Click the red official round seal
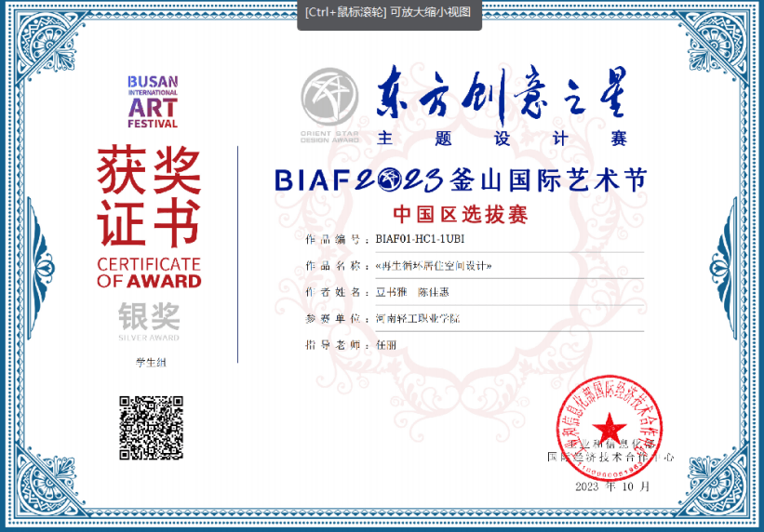The width and height of the screenshot is (764, 532). [609, 428]
